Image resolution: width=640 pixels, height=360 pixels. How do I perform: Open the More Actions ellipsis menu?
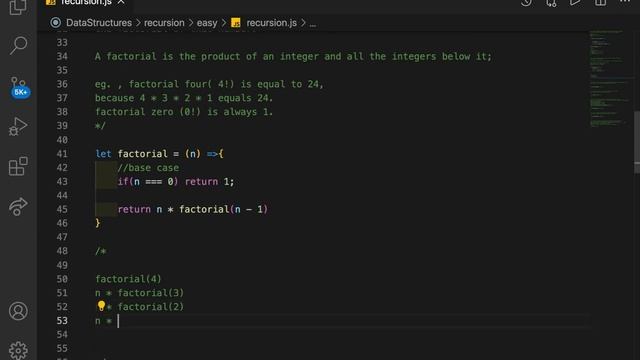(x=625, y=2)
